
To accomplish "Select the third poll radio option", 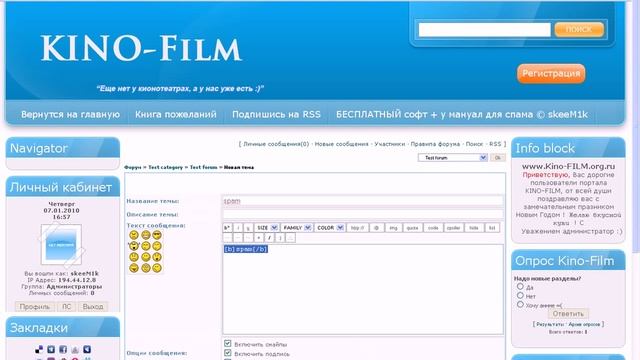I will tap(520, 304).
